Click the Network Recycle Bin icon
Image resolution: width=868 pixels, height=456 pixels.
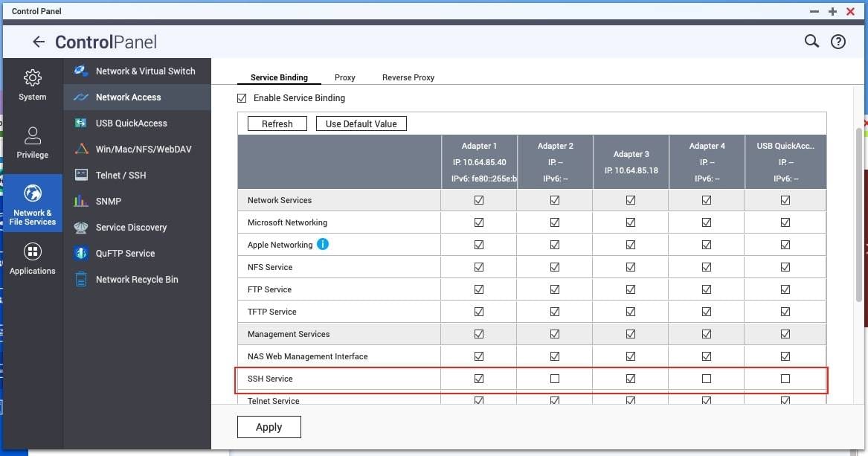click(81, 280)
